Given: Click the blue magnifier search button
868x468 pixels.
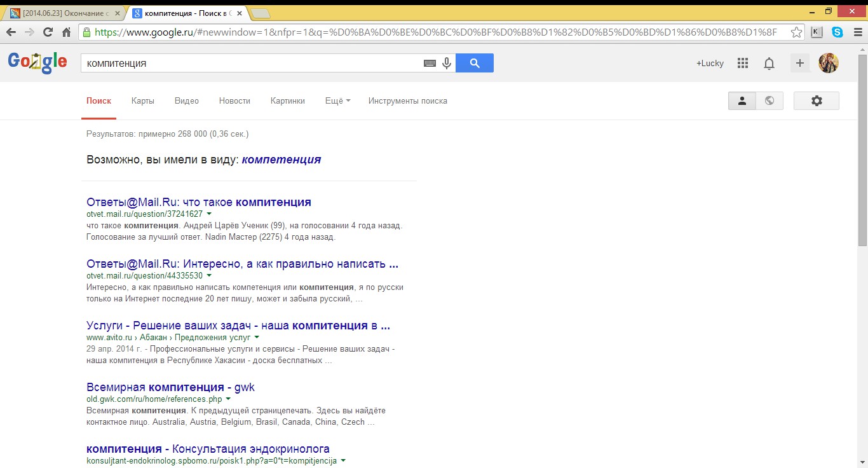Looking at the screenshot, I should (x=475, y=63).
